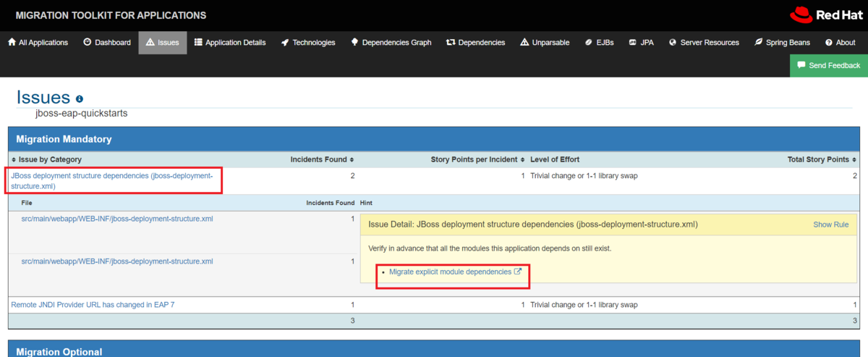Open the Unparsable tab
868x357 pixels.
pos(545,43)
